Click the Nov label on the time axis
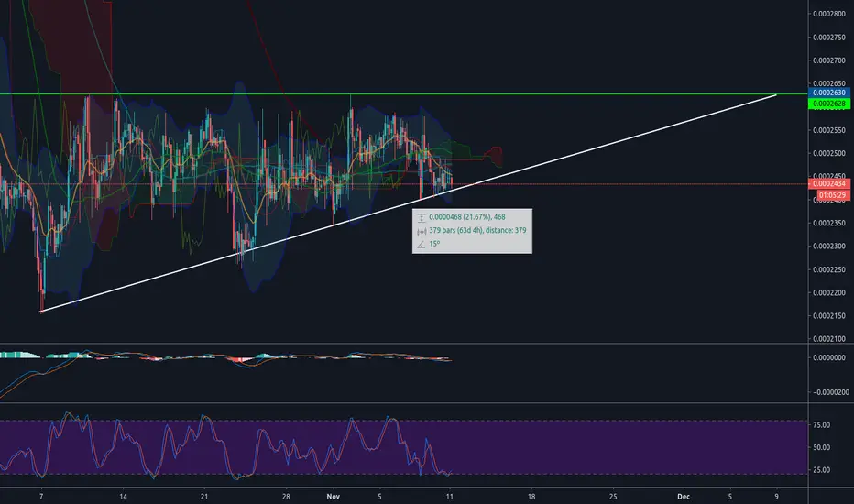 coord(334,497)
